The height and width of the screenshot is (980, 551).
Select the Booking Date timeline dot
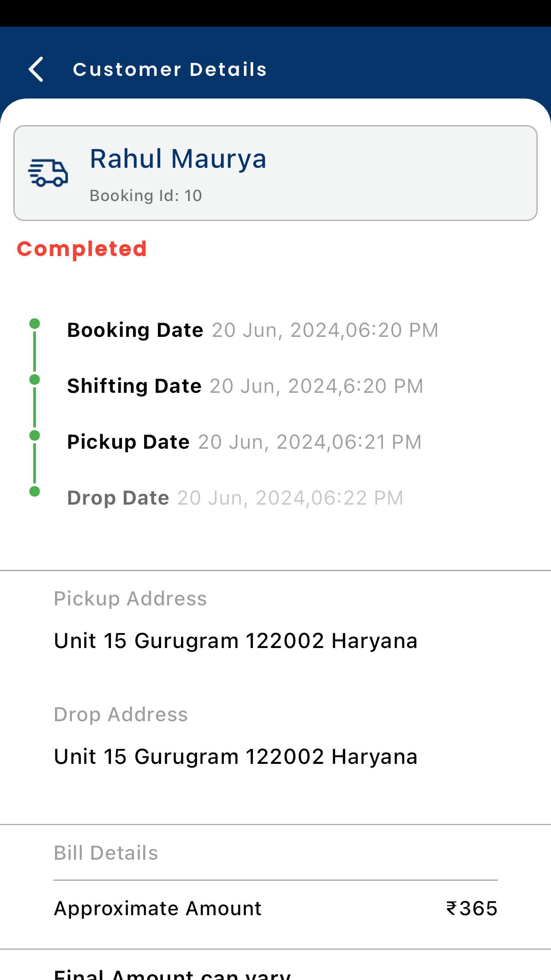[x=35, y=324]
